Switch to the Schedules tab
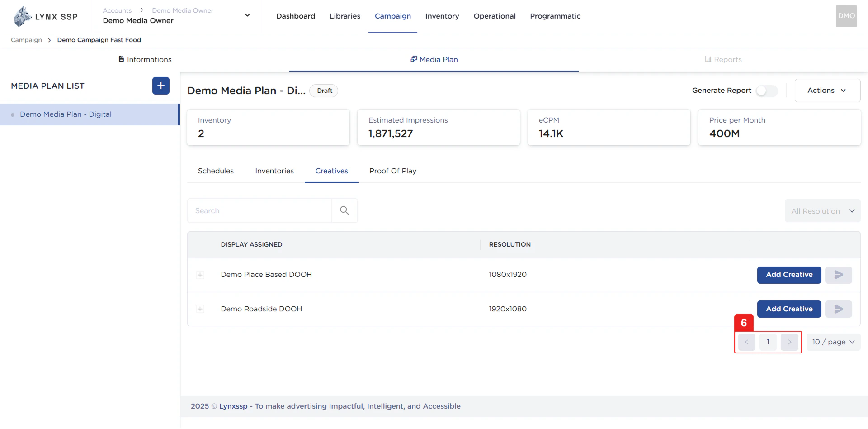The image size is (868, 429). tap(216, 171)
